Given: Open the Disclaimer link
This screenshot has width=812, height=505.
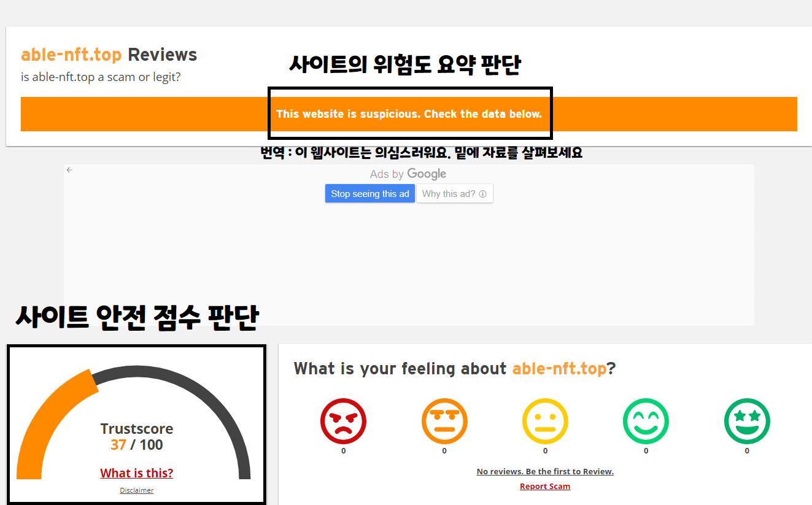Looking at the screenshot, I should [x=137, y=490].
